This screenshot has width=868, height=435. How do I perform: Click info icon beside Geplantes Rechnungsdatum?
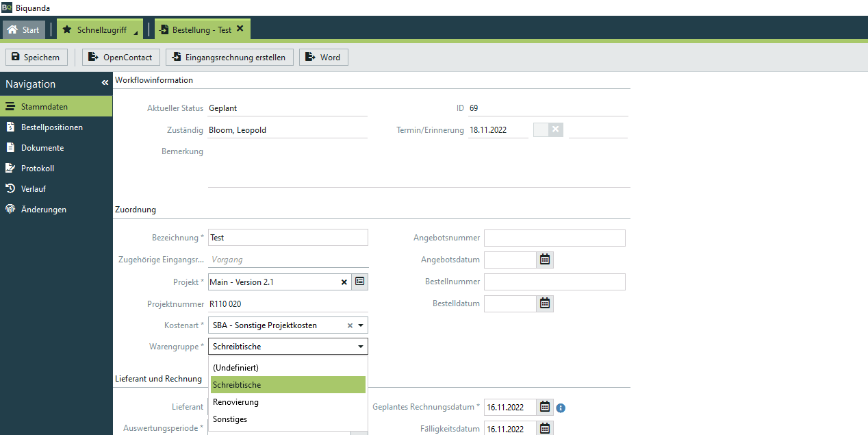pyautogui.click(x=561, y=408)
